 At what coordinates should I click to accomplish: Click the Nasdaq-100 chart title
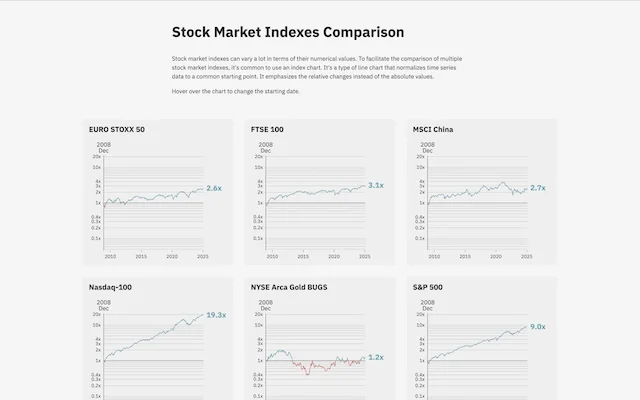(x=110, y=287)
